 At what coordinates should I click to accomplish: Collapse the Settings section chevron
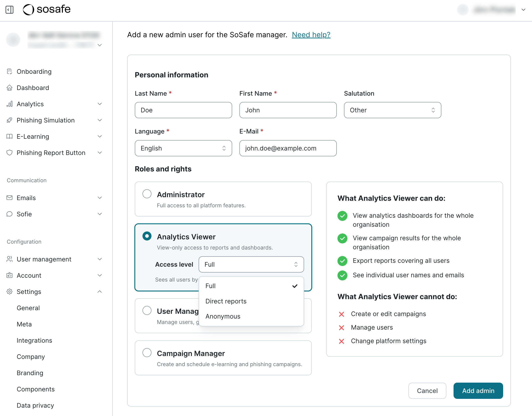100,292
